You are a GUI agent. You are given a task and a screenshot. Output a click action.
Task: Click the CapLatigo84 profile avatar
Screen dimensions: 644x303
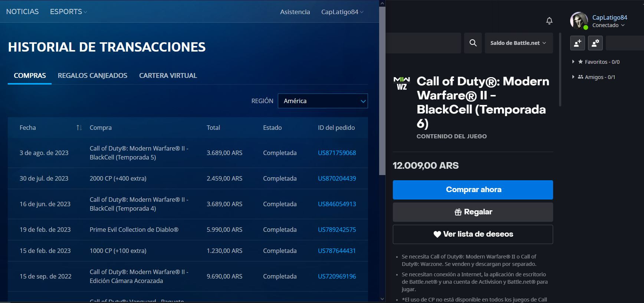(579, 21)
